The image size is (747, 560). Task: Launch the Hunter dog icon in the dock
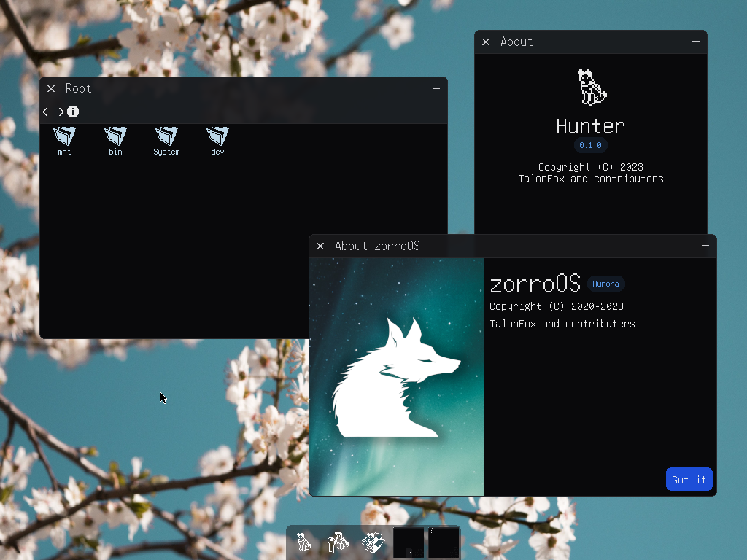(304, 542)
